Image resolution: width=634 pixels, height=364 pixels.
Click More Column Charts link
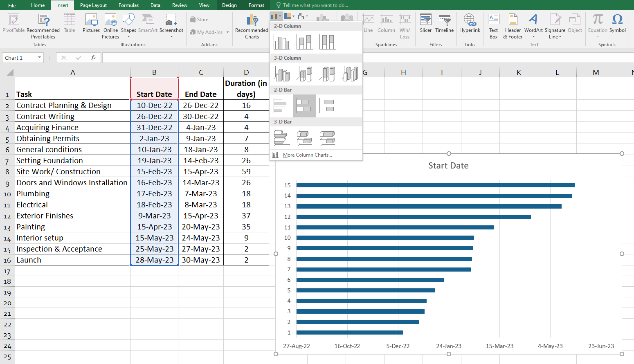click(307, 155)
